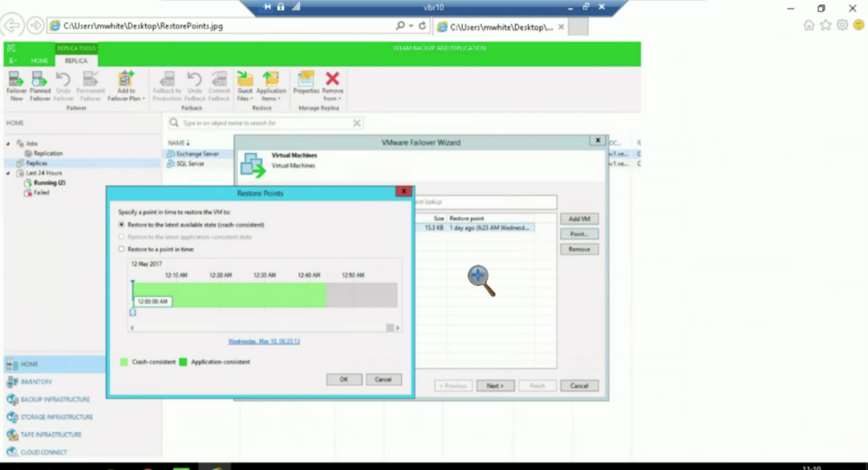Open the Guest Files restore dropdown
The image size is (868, 470).
click(x=245, y=86)
